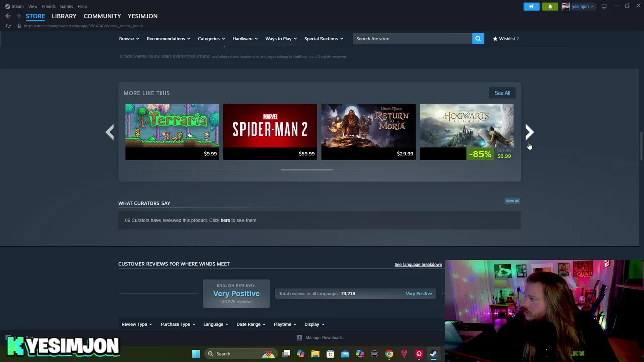The image size is (644, 362).
Task: Open Google Chrome from the taskbar
Action: pos(389,354)
